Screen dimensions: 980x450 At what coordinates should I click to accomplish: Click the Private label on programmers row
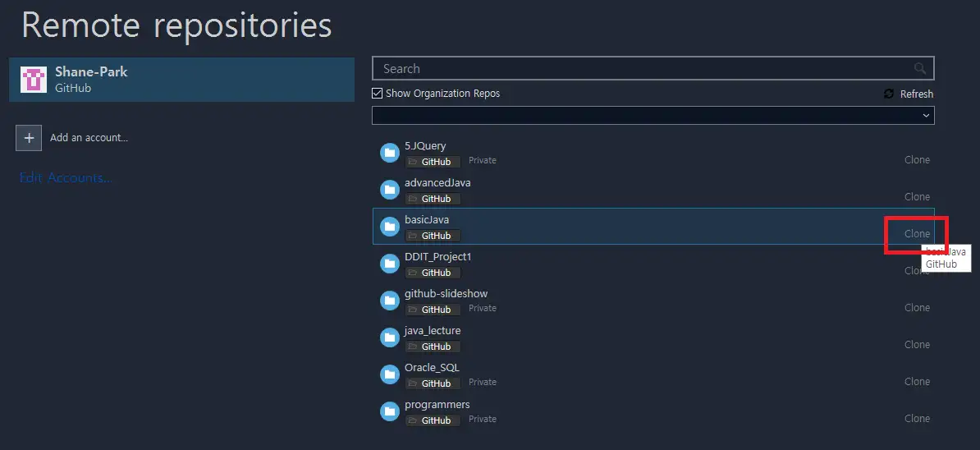point(483,419)
